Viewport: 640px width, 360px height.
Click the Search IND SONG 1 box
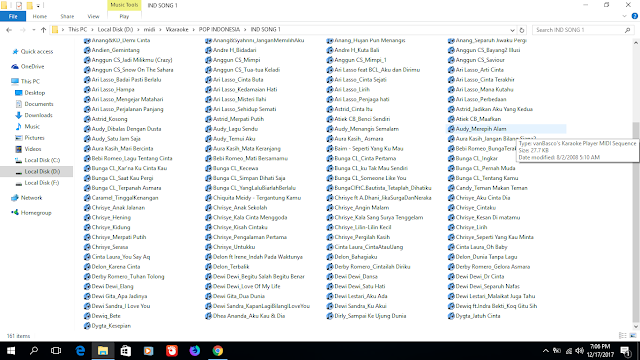[583, 30]
